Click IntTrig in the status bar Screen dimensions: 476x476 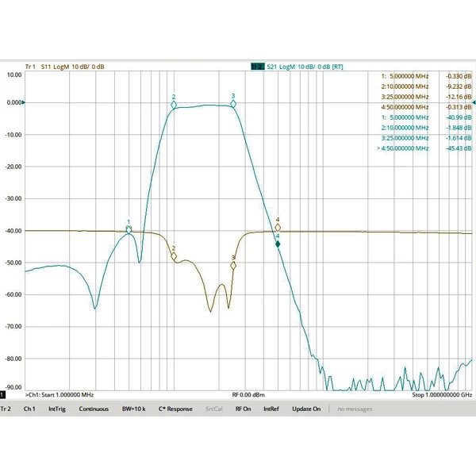(57, 409)
